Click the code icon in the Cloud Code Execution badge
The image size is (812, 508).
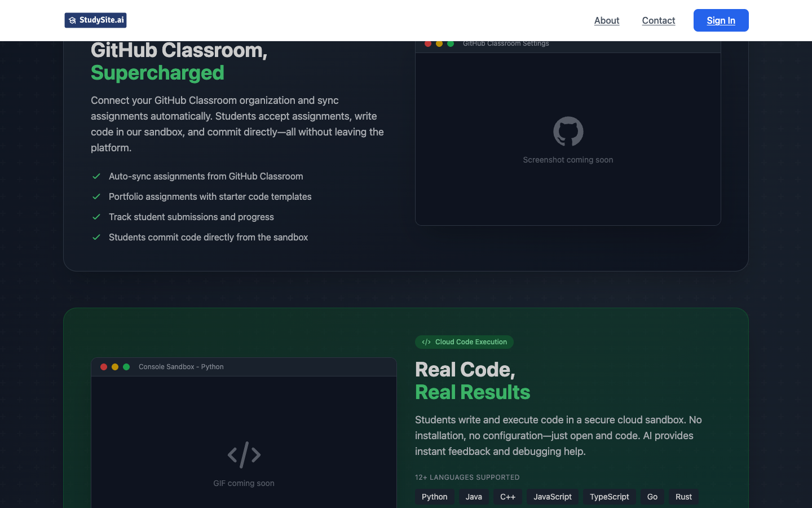click(x=426, y=341)
